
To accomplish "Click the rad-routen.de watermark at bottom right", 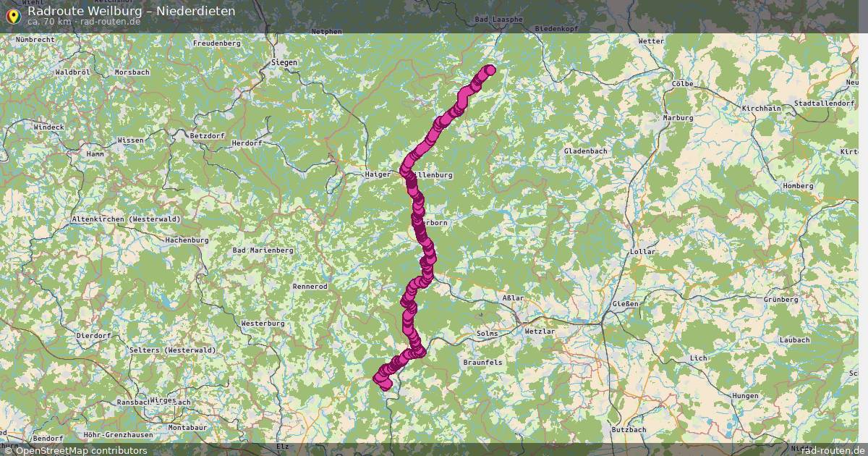I will (831, 450).
